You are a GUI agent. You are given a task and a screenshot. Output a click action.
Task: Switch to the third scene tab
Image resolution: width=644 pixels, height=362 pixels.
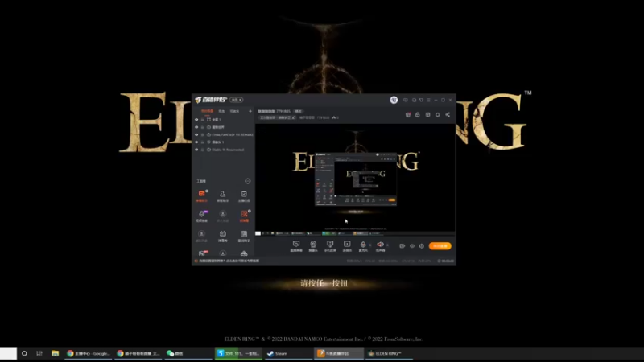point(234,111)
